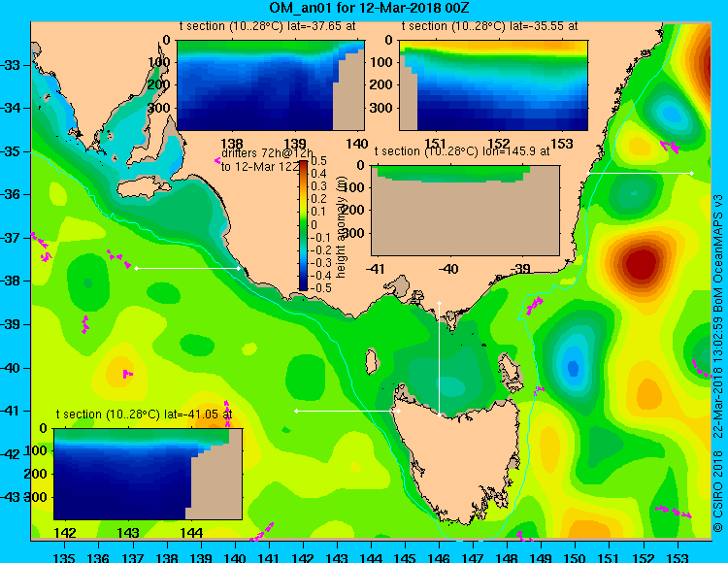Click the white transect line west of Tasmania
This screenshot has width=728, height=563.
tap(347, 411)
